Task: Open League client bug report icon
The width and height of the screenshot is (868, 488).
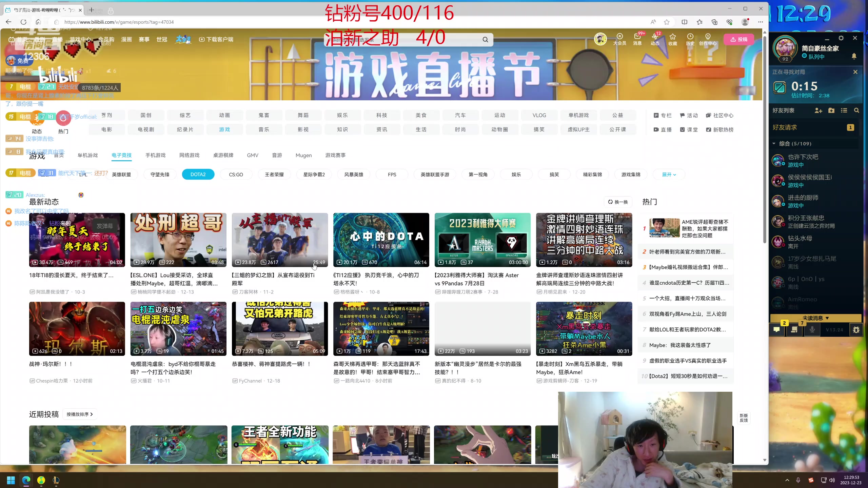Action: click(x=856, y=330)
